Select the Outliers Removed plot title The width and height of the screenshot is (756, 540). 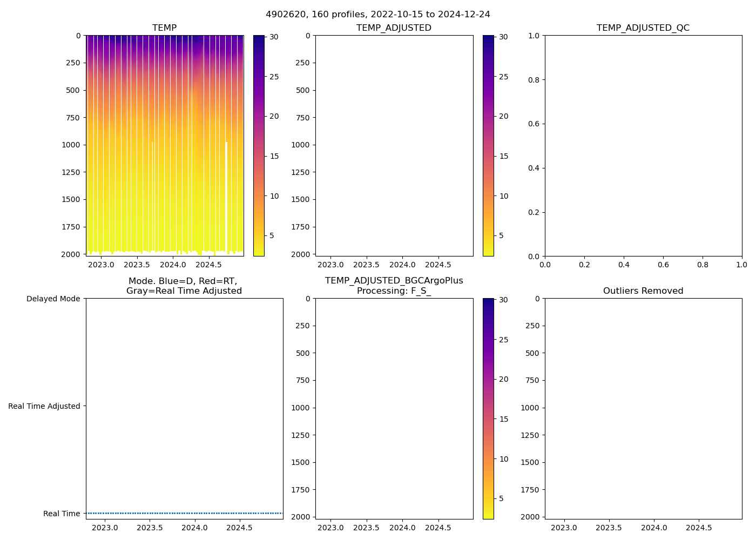tap(643, 291)
